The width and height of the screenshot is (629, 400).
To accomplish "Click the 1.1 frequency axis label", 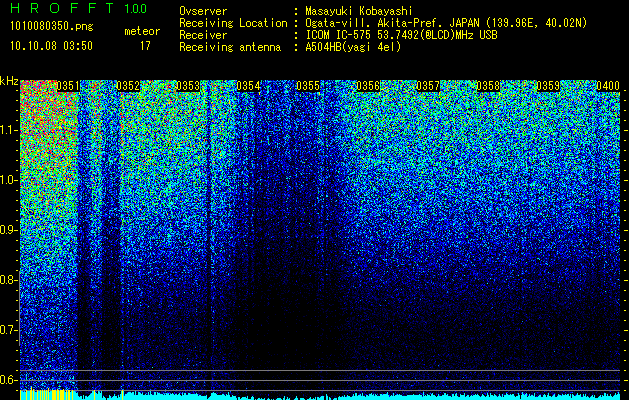I will (x=9, y=130).
